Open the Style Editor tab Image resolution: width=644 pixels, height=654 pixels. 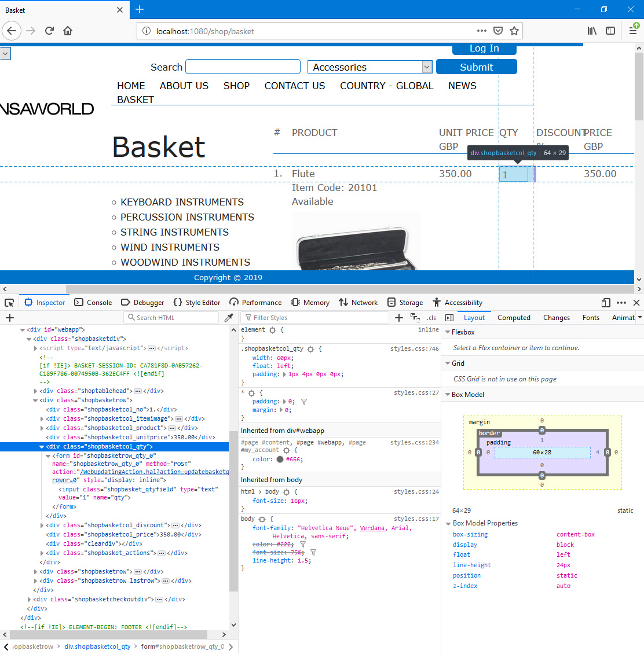(197, 303)
